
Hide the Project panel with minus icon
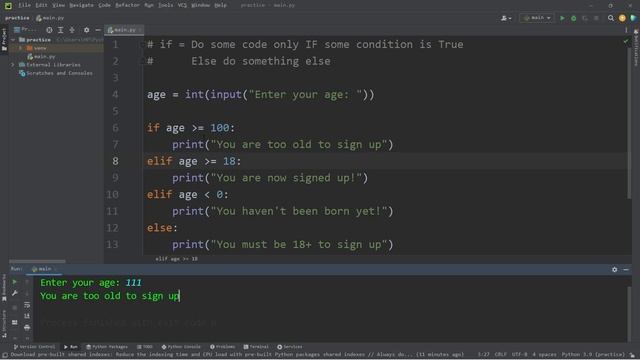click(x=98, y=30)
